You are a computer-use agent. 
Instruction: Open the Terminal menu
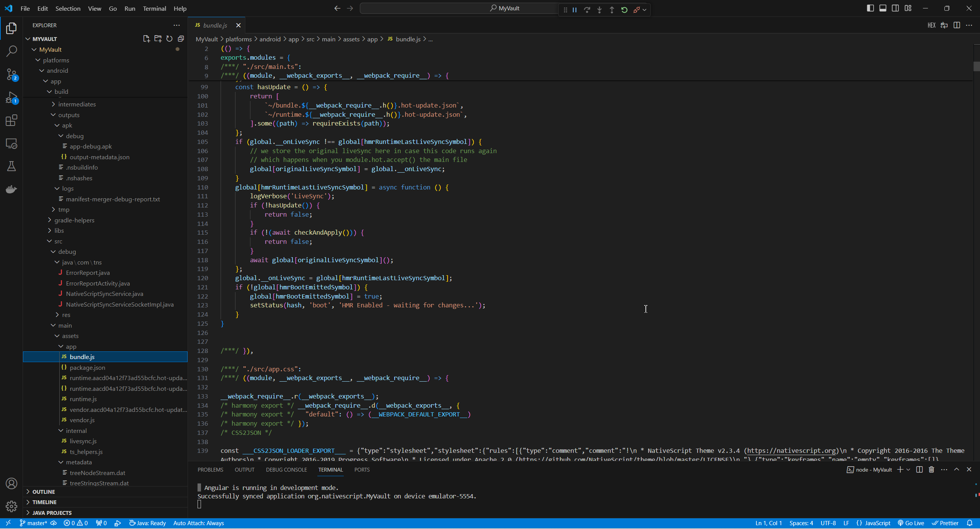click(x=154, y=8)
